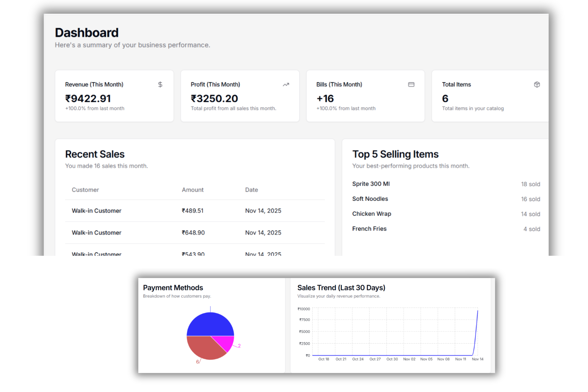Select the Bills (This Month) card

tap(365, 96)
